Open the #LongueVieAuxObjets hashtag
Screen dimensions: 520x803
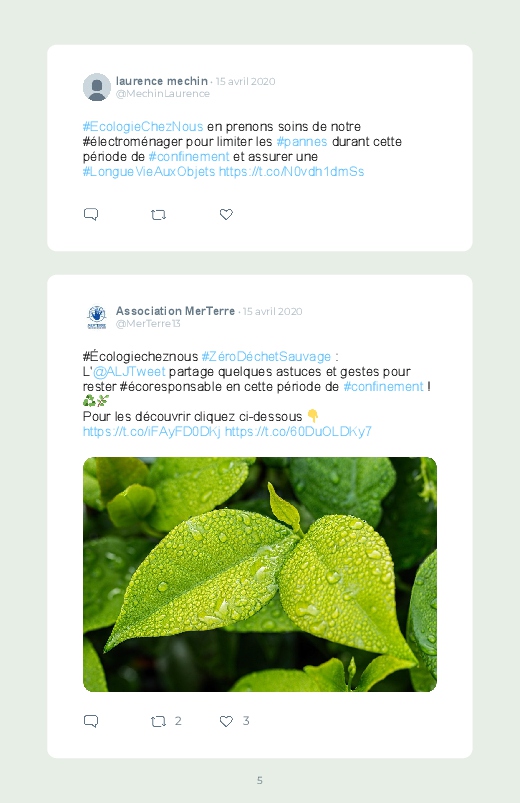[149, 172]
